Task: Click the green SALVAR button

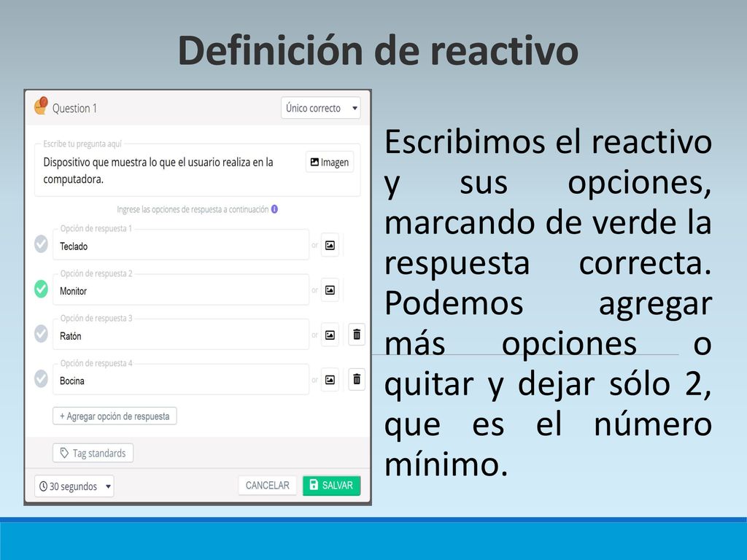Action: click(x=332, y=485)
